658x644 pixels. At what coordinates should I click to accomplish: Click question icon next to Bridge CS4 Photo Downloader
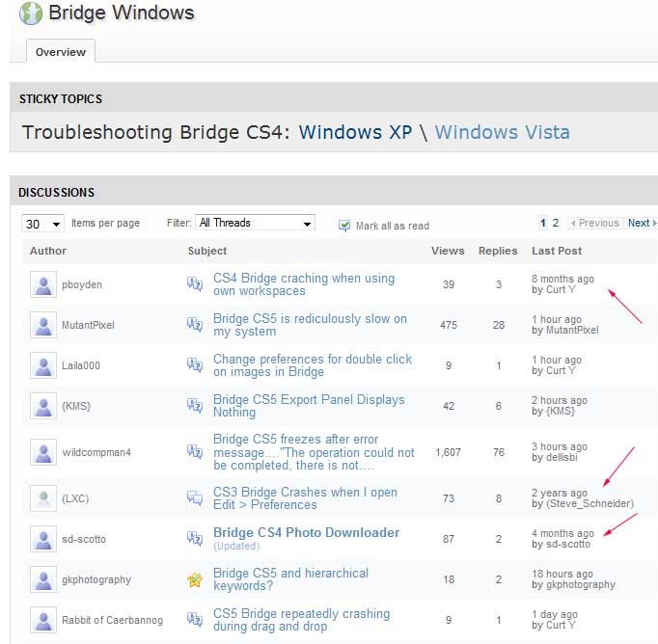195,539
